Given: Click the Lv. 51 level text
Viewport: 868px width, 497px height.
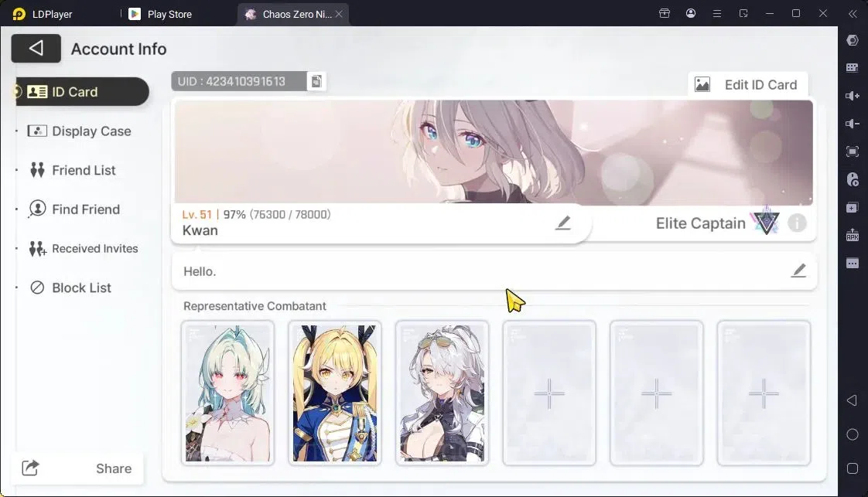Looking at the screenshot, I should pyautogui.click(x=197, y=215).
